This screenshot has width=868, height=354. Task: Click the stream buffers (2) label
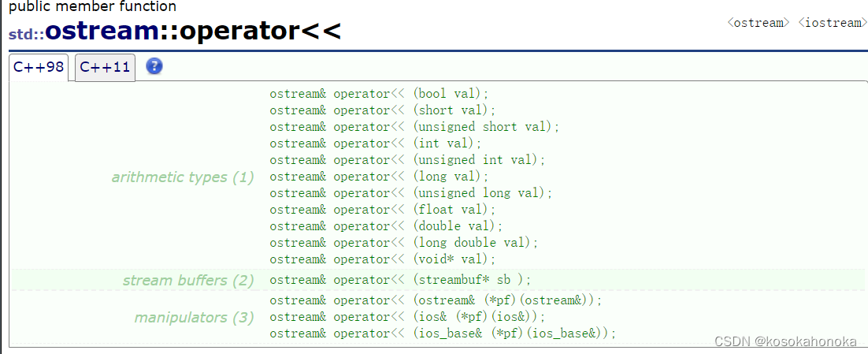[x=188, y=281]
